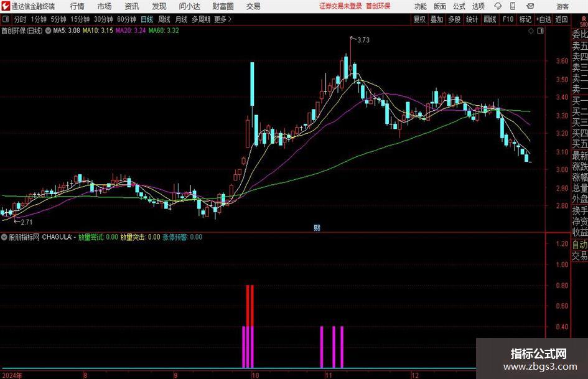Switch to the 60分钟 period
The height and width of the screenshot is (379, 588).
[127, 19]
